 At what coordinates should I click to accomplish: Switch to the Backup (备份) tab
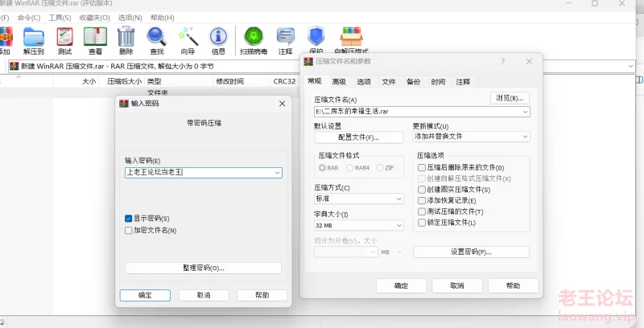coord(413,82)
